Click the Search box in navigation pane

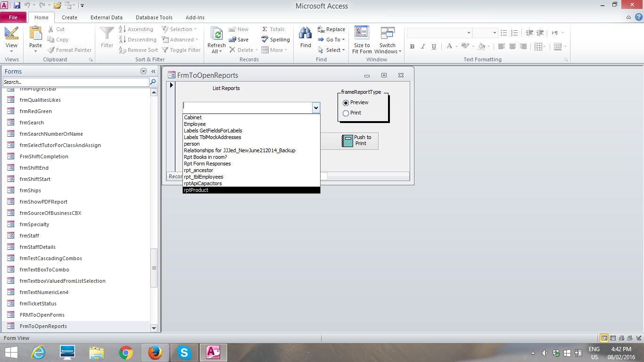(x=76, y=82)
